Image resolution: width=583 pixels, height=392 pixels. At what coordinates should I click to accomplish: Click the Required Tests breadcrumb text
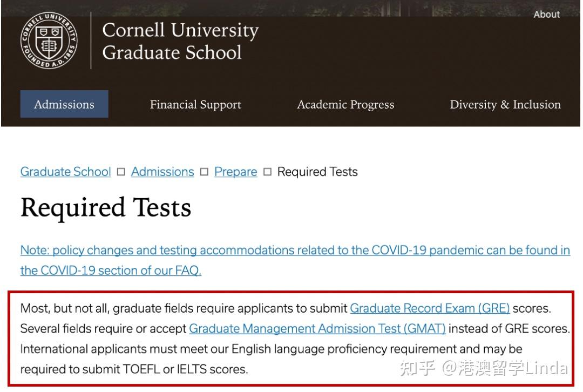317,172
